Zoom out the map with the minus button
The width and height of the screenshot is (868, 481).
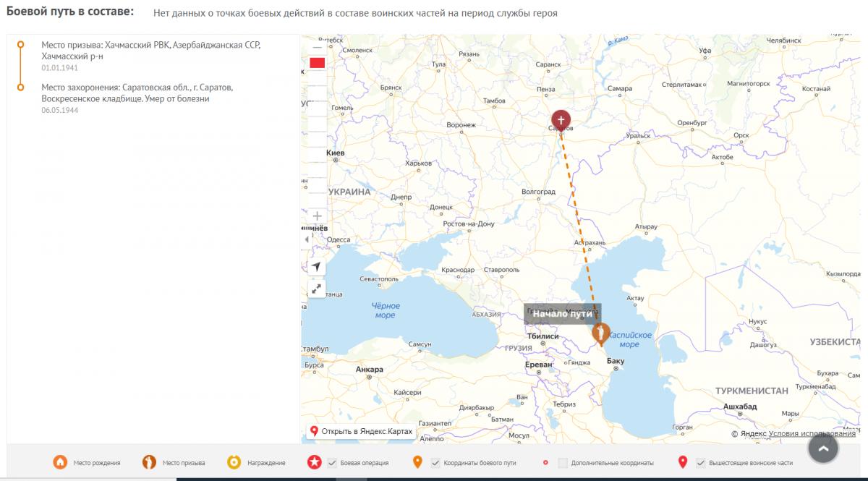coord(317,47)
